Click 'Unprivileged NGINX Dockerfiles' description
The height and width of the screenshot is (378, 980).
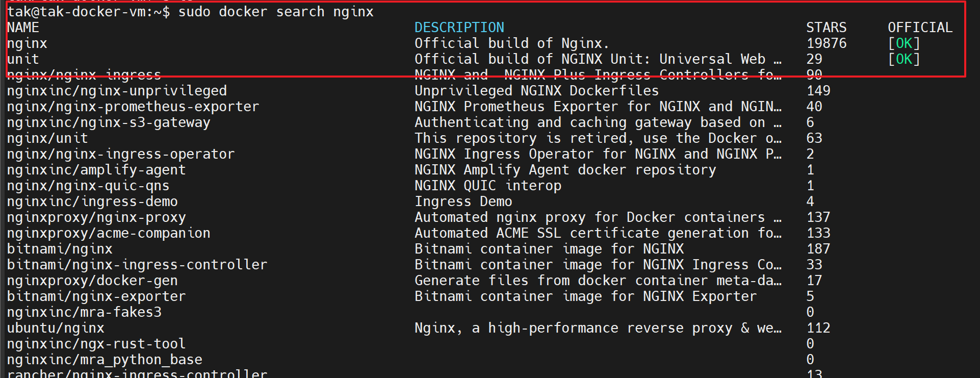click(x=537, y=91)
